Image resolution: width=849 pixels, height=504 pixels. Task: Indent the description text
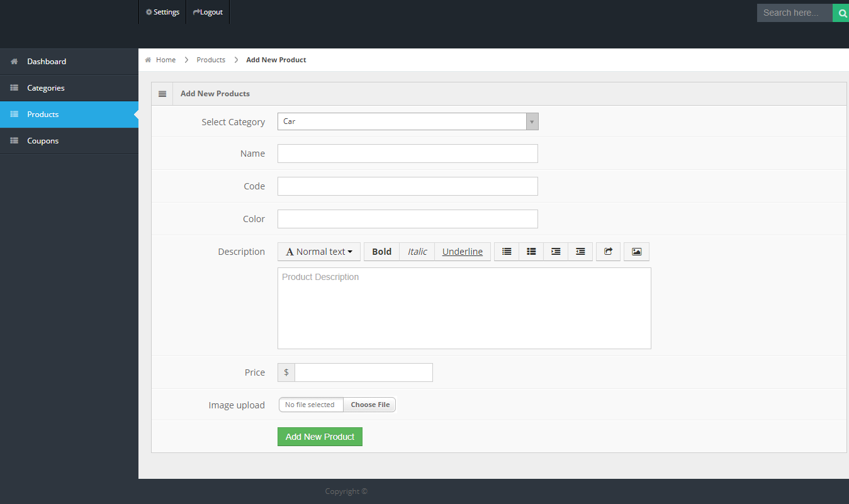click(x=580, y=252)
